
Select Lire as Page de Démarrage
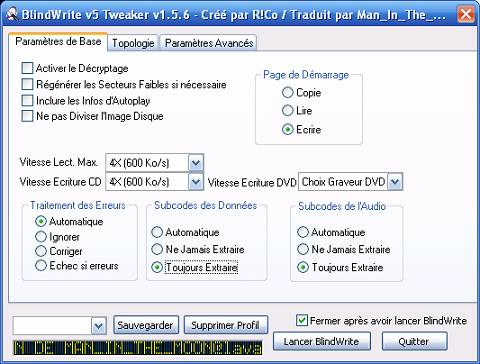287,110
